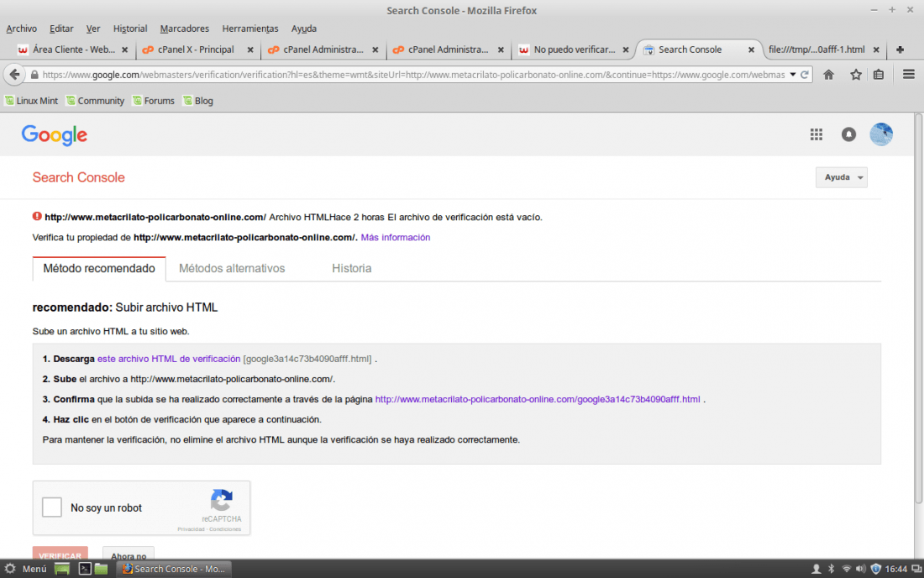Viewport: 924px width, 578px height.
Task: Open the Google account avatar
Action: click(x=881, y=134)
